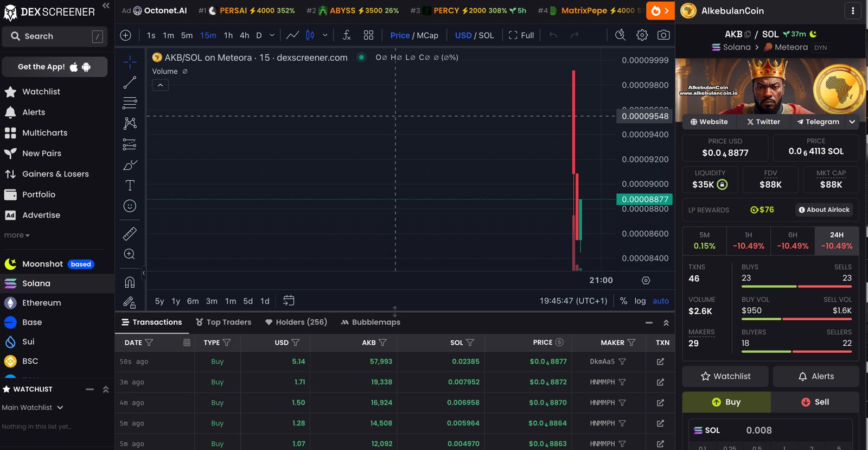Viewport: 868px width, 450px height.
Task: Switch price denomination to SOL
Action: (486, 35)
